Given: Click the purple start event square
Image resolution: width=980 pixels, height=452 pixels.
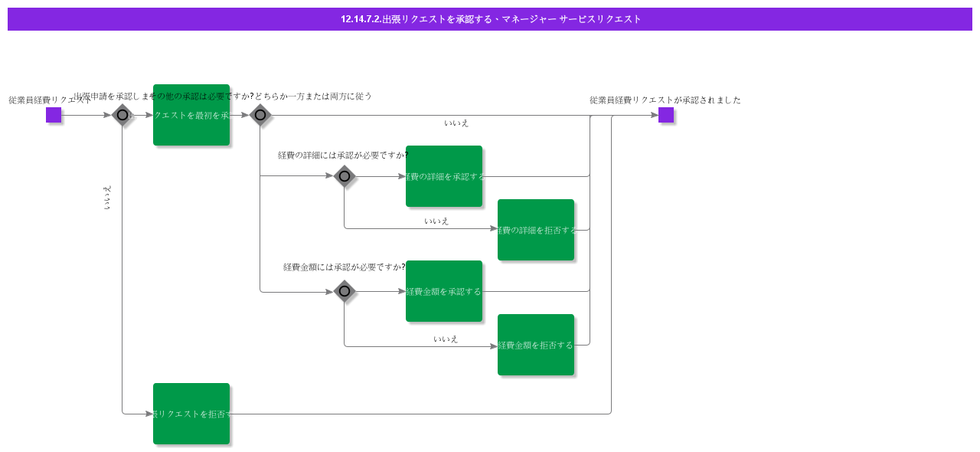Looking at the screenshot, I should coord(54,115).
